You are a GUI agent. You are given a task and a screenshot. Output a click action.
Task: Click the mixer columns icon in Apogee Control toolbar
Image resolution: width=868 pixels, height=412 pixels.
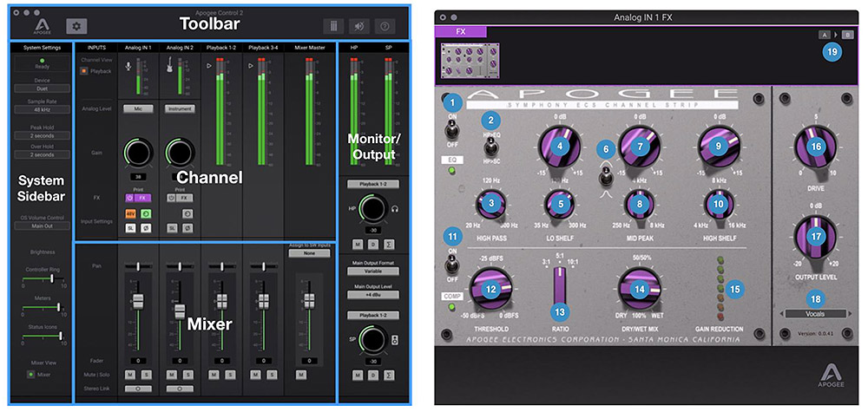coord(334,26)
